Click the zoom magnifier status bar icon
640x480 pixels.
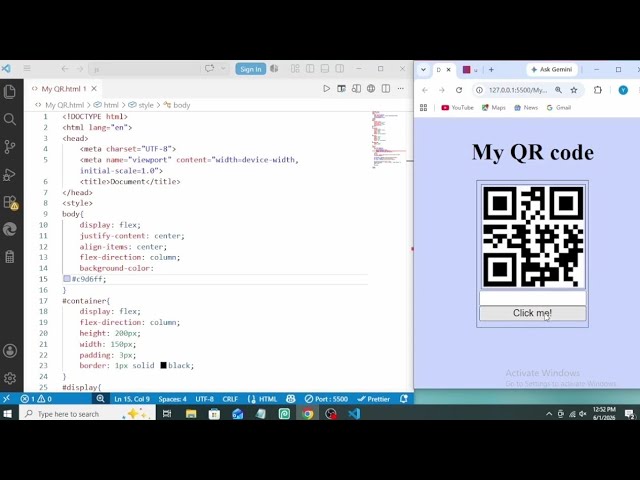pyautogui.click(x=100, y=399)
